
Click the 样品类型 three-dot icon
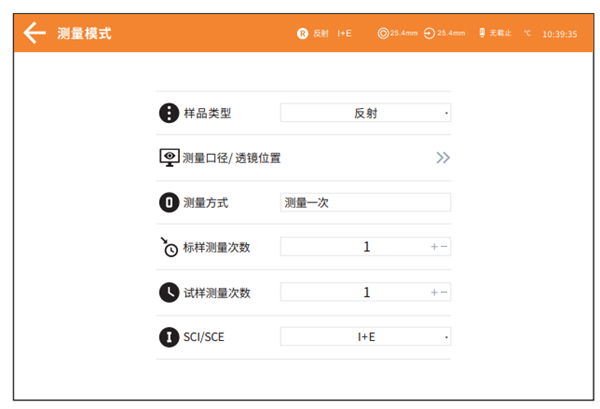click(169, 113)
